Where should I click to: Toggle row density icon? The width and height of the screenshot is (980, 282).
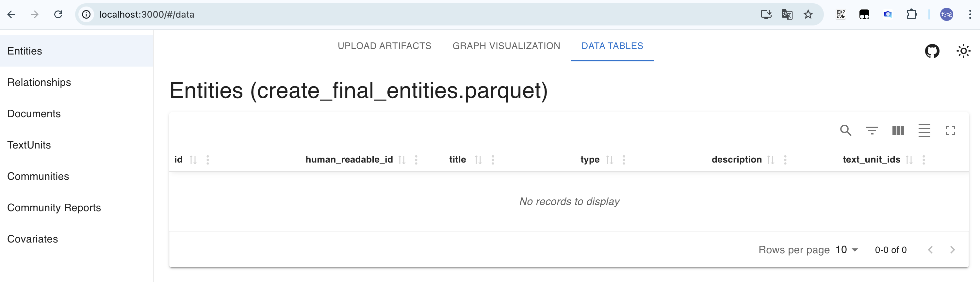pos(924,130)
